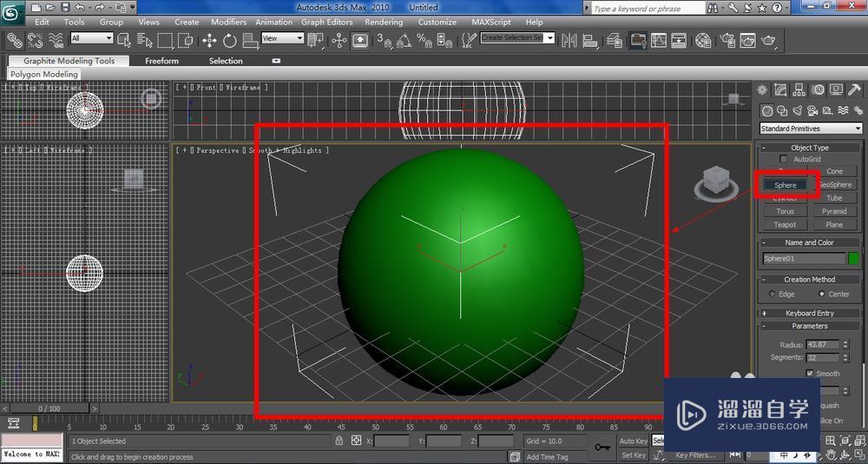868x464 pixels.
Task: Open the All selection filter dropdown
Action: point(92,38)
